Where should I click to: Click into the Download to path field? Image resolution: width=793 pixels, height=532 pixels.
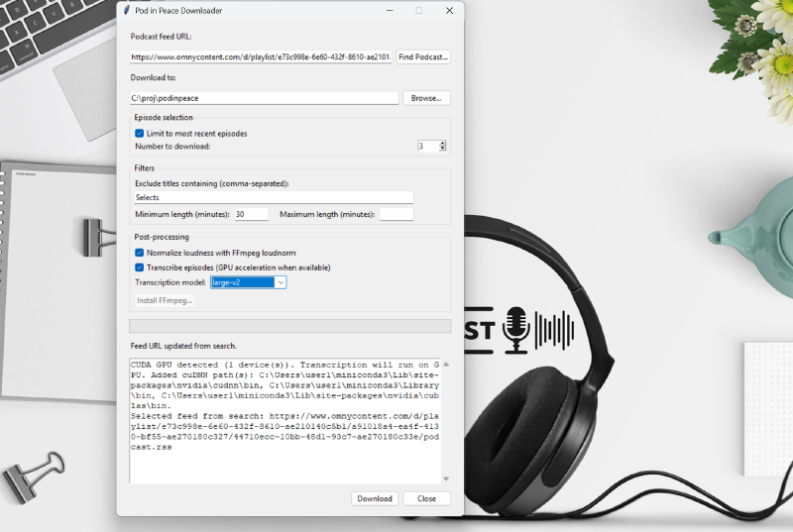264,98
